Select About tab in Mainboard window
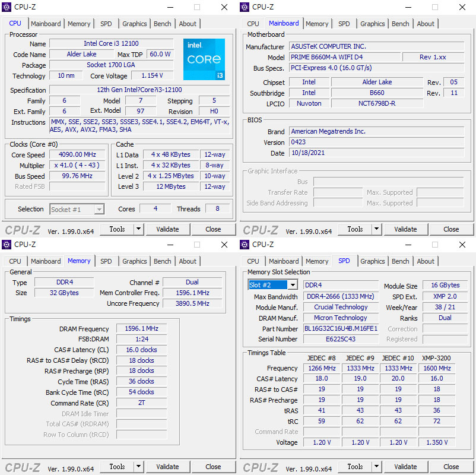 (x=426, y=24)
